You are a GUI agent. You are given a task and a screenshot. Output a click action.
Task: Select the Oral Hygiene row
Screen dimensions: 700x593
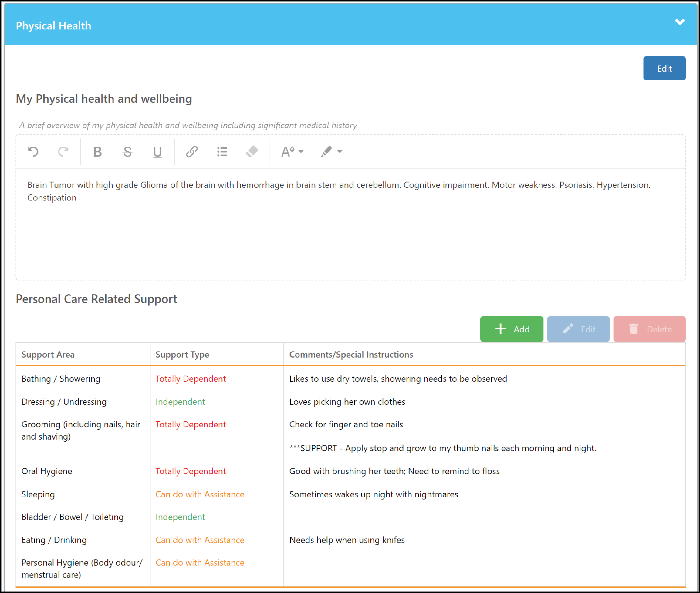[x=350, y=471]
